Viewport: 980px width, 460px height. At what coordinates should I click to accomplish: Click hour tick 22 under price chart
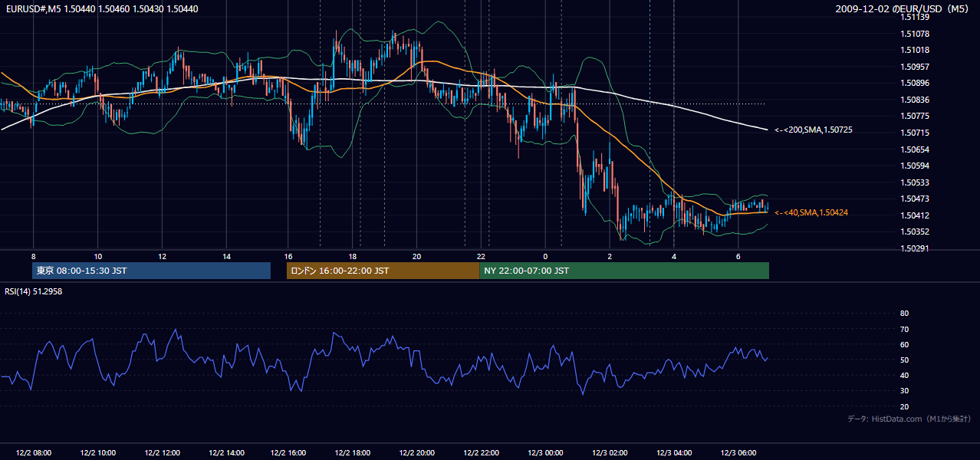click(x=481, y=256)
